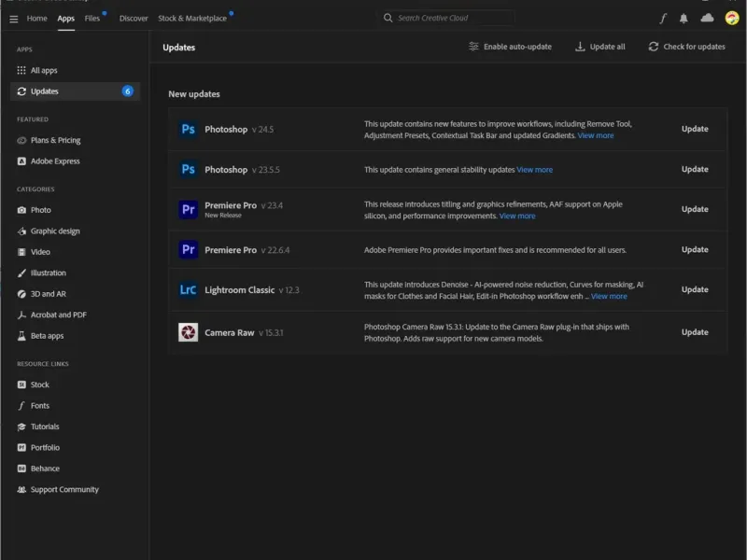Click Check for updates

pyautogui.click(x=686, y=47)
